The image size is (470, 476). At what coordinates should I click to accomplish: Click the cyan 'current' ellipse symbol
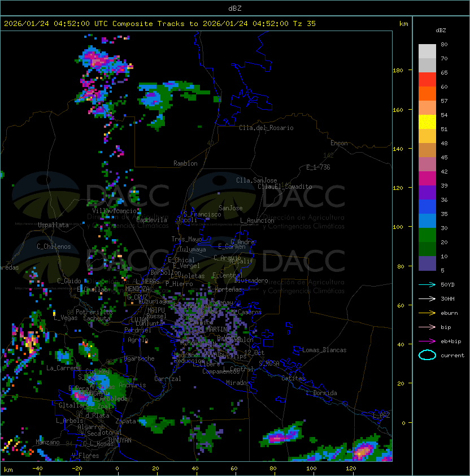(x=427, y=355)
